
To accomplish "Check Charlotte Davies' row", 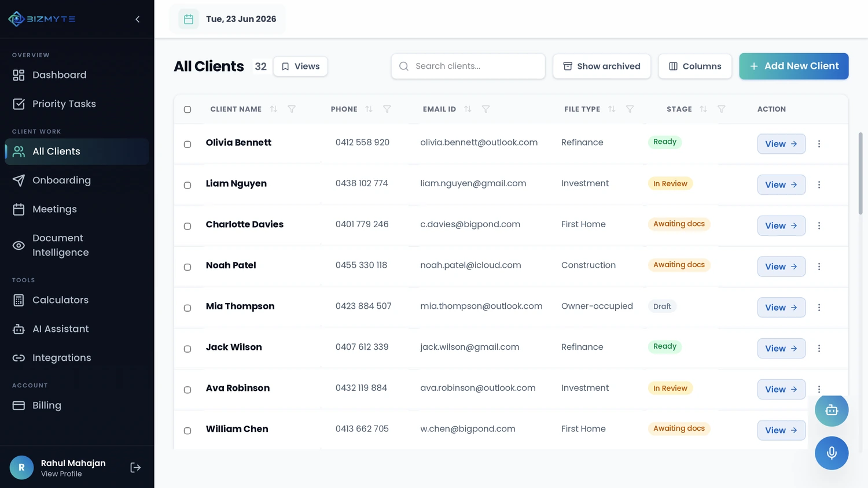I will click(x=187, y=226).
